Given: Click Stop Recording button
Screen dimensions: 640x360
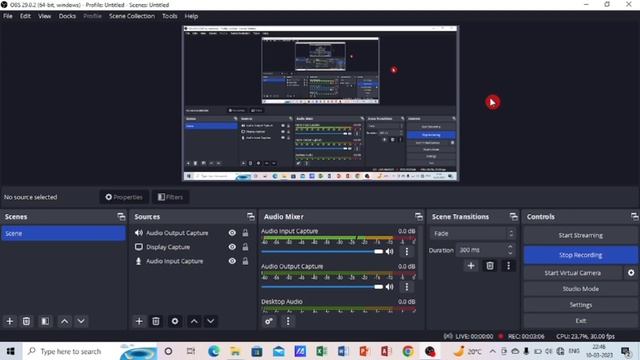Looking at the screenshot, I should (580, 255).
